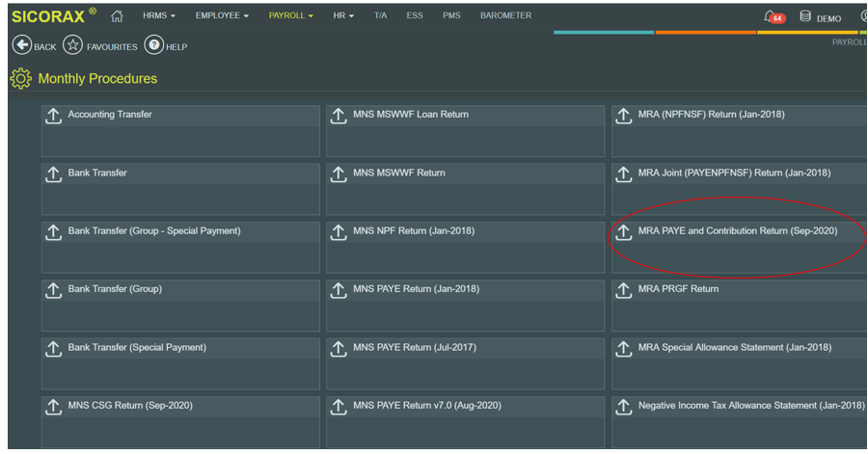Open MNS PAYE Return (Jan-2018) text
Viewport: 868px width, 454px height.
417,288
